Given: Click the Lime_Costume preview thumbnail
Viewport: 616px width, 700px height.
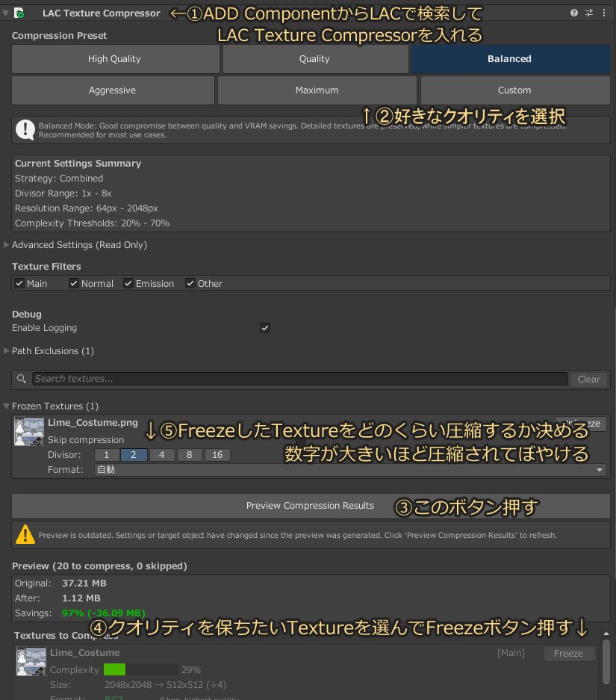Looking at the screenshot, I should (31, 661).
